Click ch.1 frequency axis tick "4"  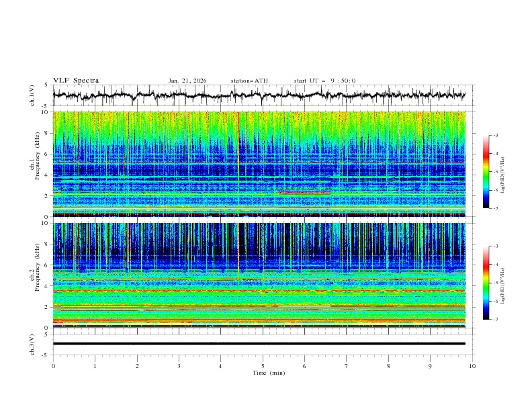tap(46, 175)
